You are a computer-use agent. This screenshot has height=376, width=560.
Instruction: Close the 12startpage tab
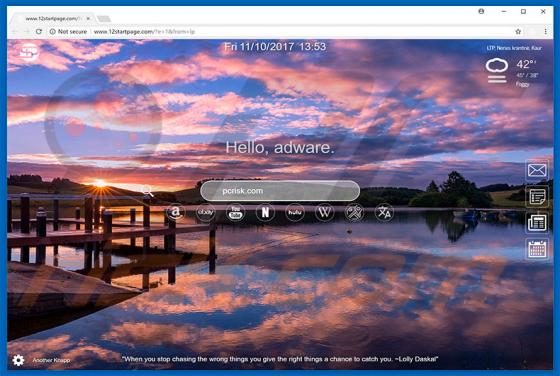tap(88, 18)
